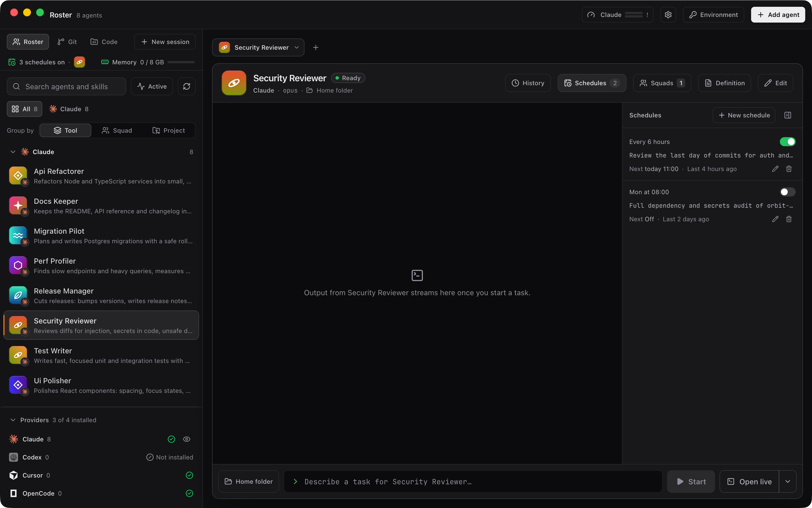812x508 pixels.
Task: Create a New schedule
Action: pyautogui.click(x=744, y=115)
